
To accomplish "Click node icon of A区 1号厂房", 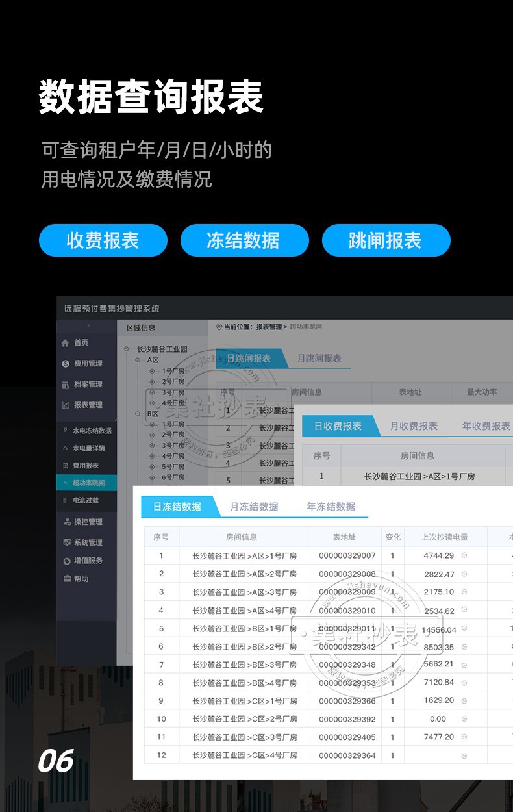I will click(153, 371).
